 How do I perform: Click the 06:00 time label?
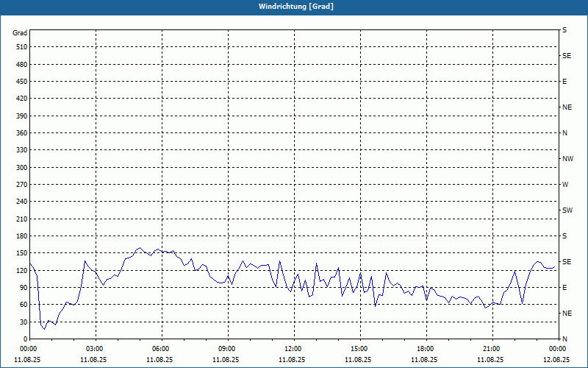point(160,349)
